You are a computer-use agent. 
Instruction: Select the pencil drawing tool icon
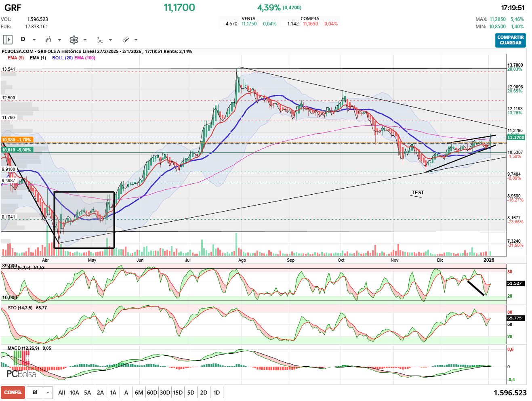tap(126, 40)
